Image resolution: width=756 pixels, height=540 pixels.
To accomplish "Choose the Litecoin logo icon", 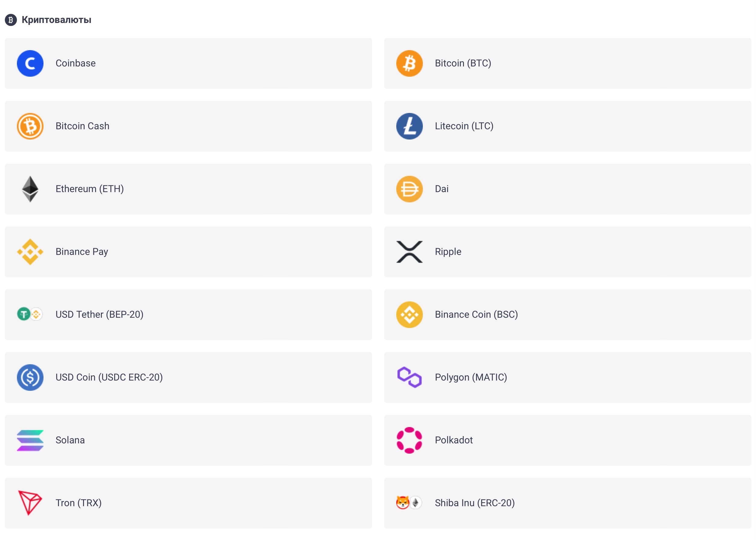I will pos(409,126).
